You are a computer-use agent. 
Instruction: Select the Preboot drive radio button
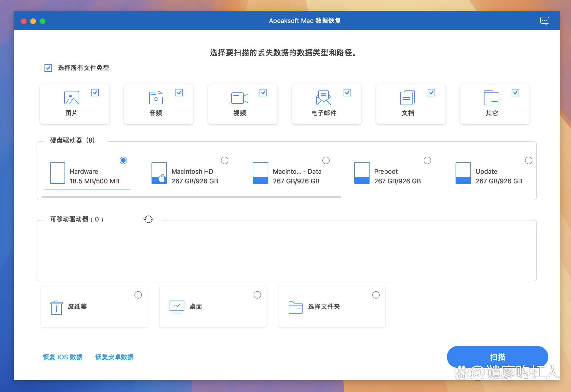[427, 160]
